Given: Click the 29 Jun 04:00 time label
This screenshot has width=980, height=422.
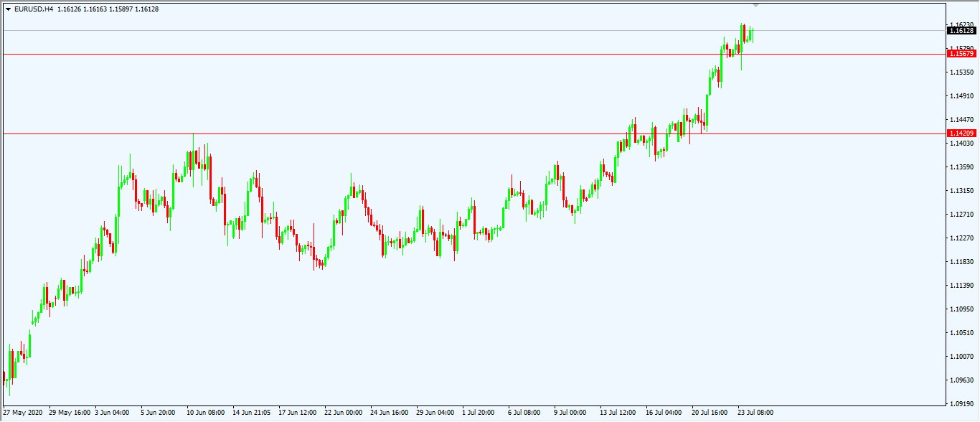Looking at the screenshot, I should coord(435,413).
